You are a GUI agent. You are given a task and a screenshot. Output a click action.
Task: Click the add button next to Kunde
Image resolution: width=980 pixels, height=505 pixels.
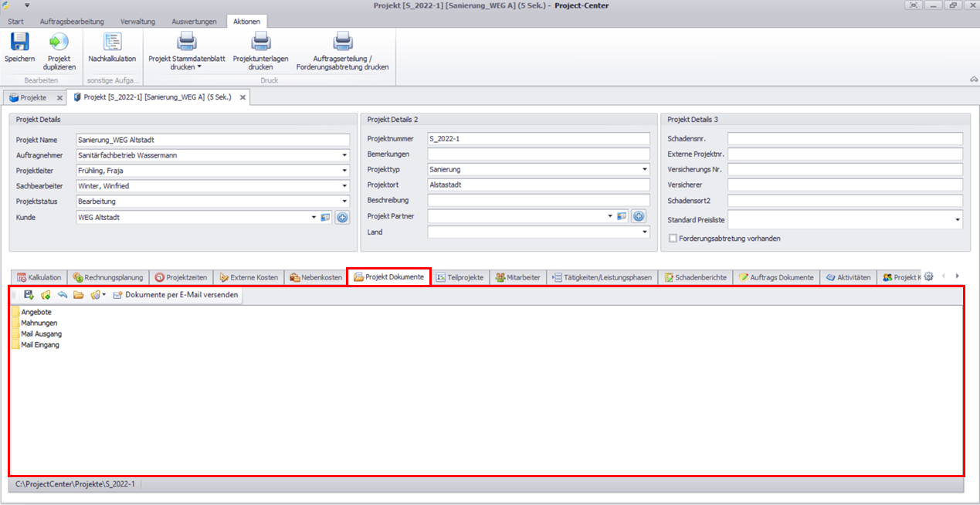point(342,218)
